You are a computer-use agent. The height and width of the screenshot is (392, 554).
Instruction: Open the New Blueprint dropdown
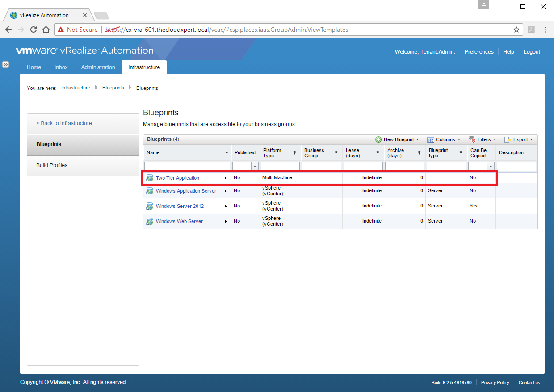coord(397,139)
